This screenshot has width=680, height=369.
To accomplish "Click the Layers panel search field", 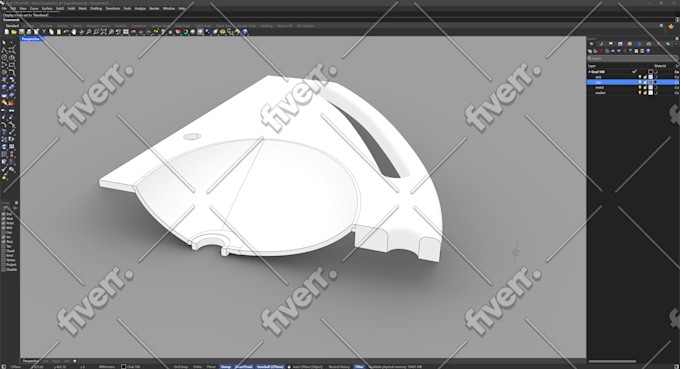I will [x=633, y=58].
